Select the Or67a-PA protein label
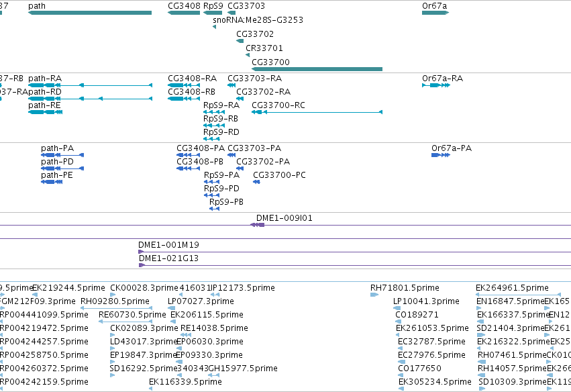Image resolution: width=571 pixels, height=392 pixels. click(452, 148)
